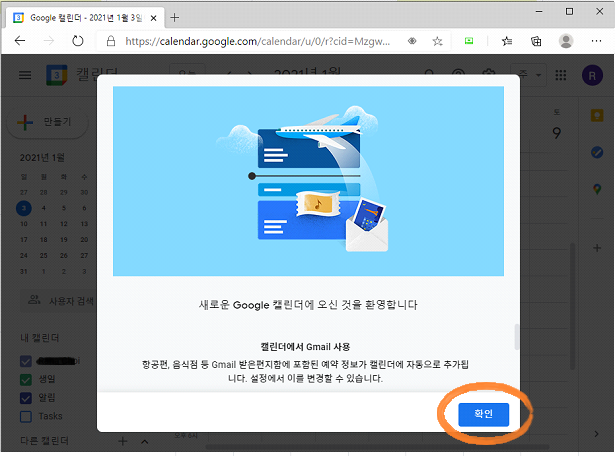Open the Google apps grid icon
The width and height of the screenshot is (616, 456).
pyautogui.click(x=561, y=75)
